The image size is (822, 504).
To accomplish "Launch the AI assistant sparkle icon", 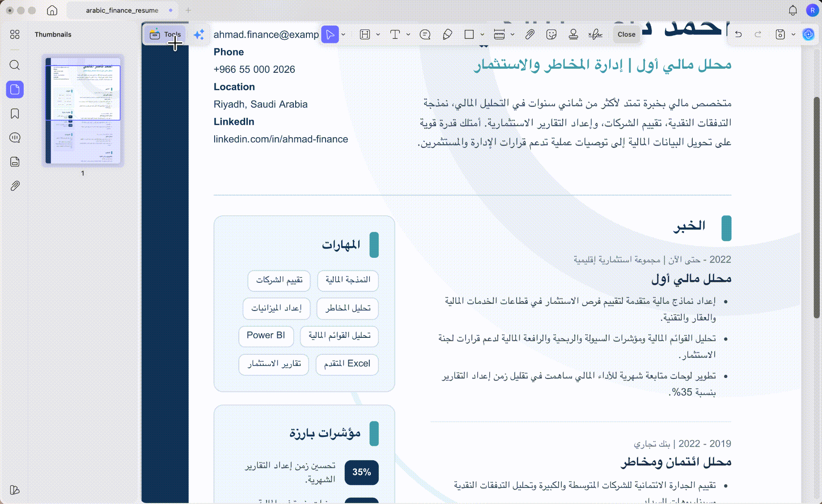I will [x=199, y=34].
